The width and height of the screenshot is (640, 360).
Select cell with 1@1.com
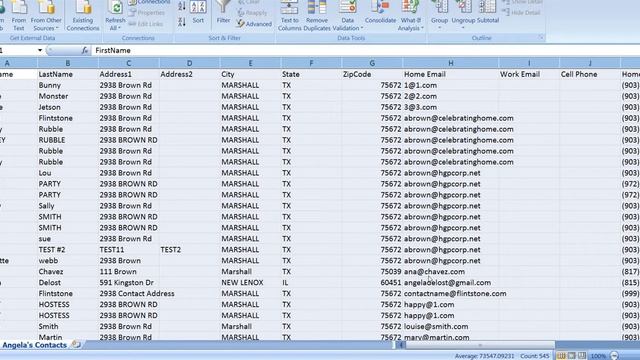pyautogui.click(x=451, y=85)
